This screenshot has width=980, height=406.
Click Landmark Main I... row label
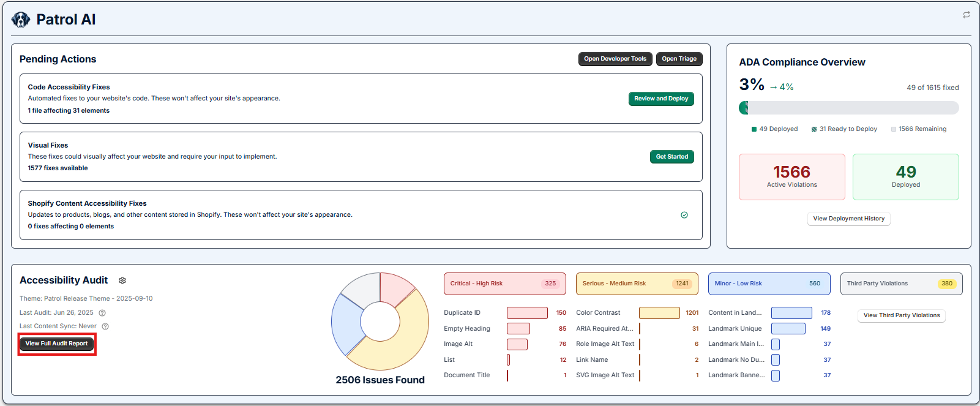(736, 344)
